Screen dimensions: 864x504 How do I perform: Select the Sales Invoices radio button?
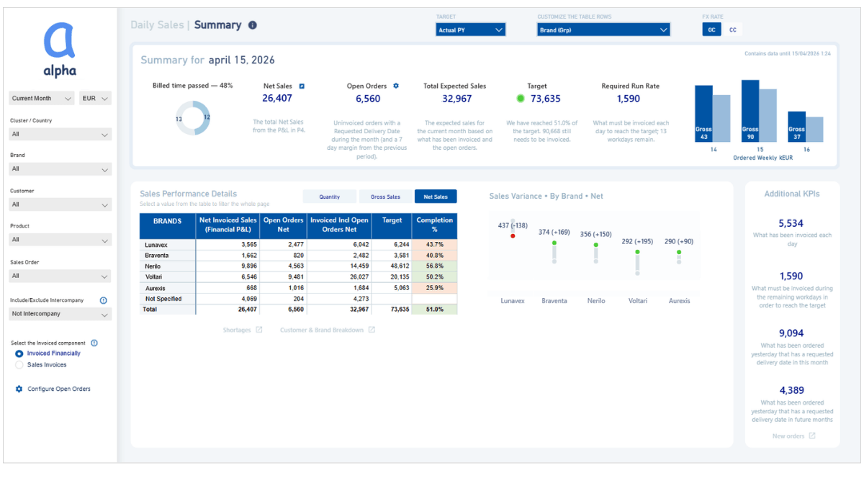coord(19,364)
